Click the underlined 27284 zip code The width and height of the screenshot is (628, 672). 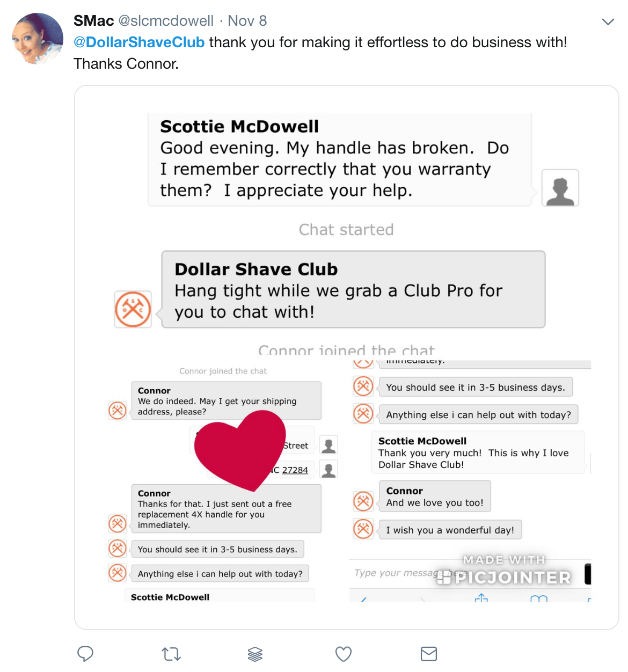[295, 470]
